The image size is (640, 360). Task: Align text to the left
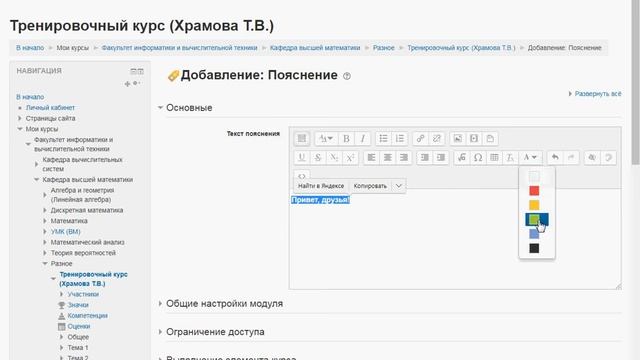click(371, 158)
